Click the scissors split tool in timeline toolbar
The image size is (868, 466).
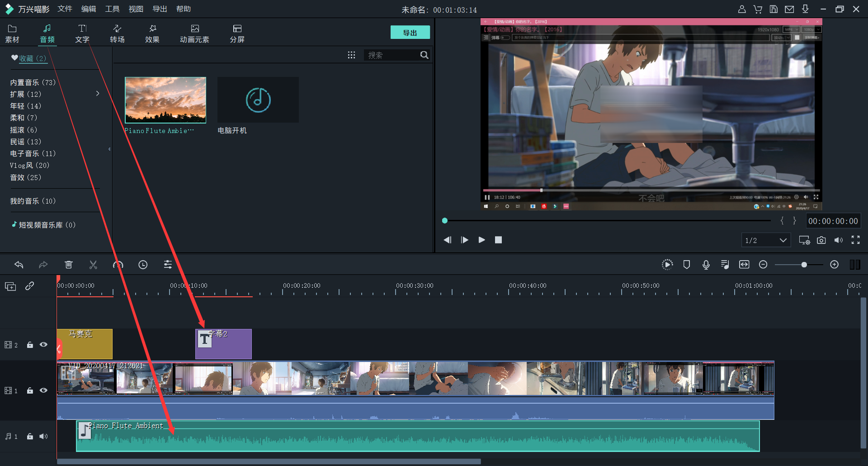click(93, 265)
